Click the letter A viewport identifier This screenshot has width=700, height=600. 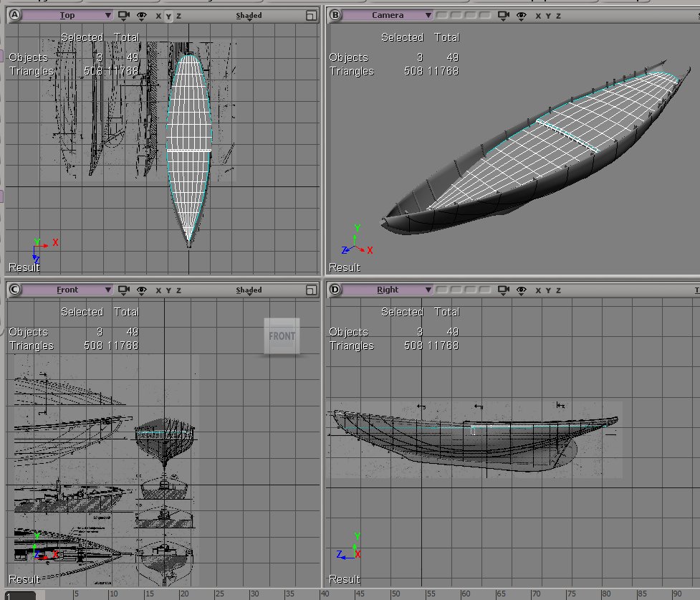pyautogui.click(x=14, y=15)
